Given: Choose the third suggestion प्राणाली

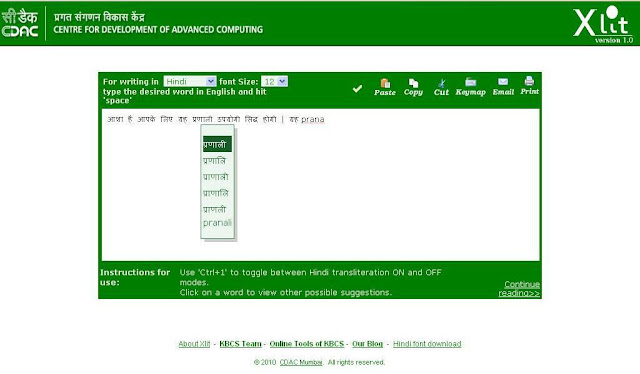Looking at the screenshot, I should tap(216, 177).
